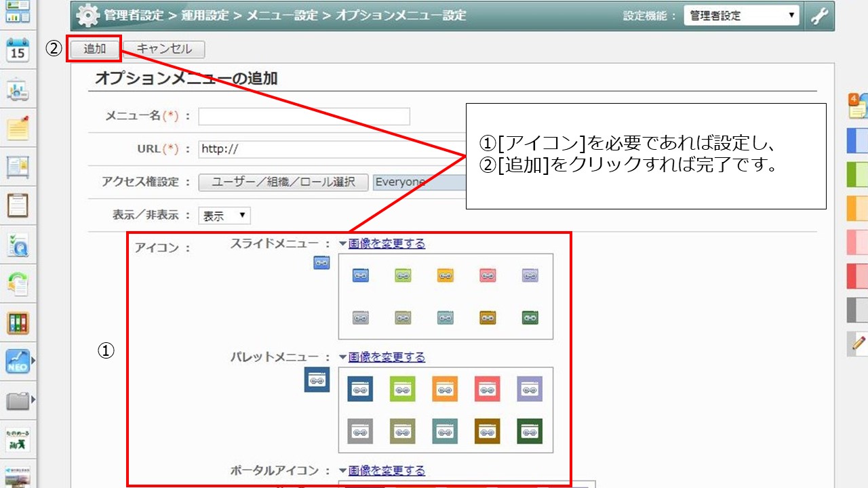Open the presentation board icon in left sidebar

[18, 89]
